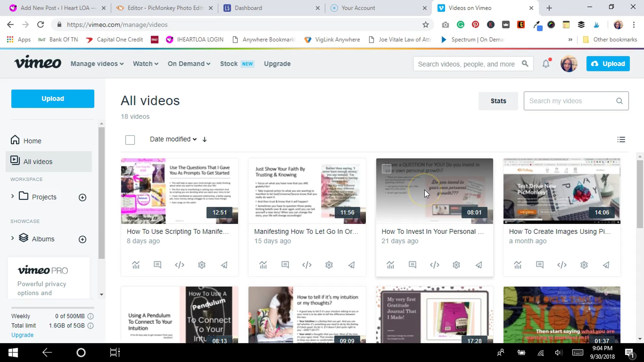This screenshot has height=362, width=644.
Task: Click share icon on PicMonkey video card
Action: point(606,265)
